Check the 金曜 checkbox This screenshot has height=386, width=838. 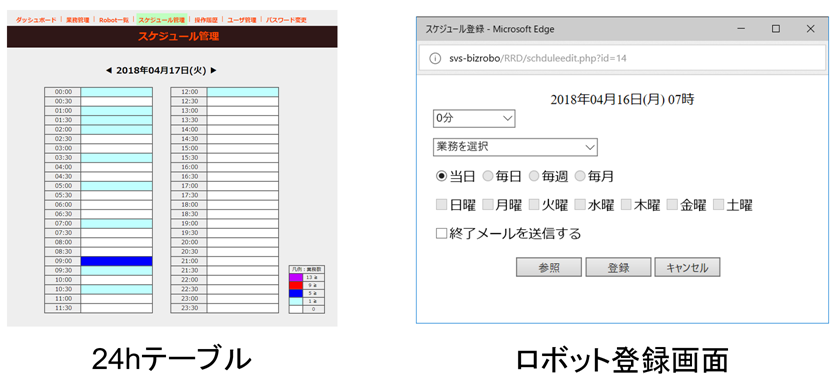(x=671, y=205)
